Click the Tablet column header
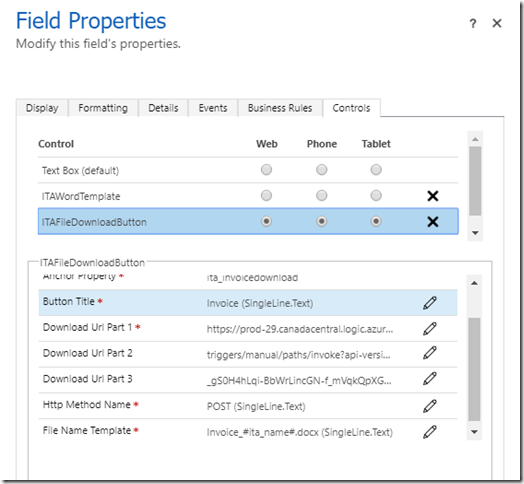The width and height of the screenshot is (524, 484). coord(376,144)
